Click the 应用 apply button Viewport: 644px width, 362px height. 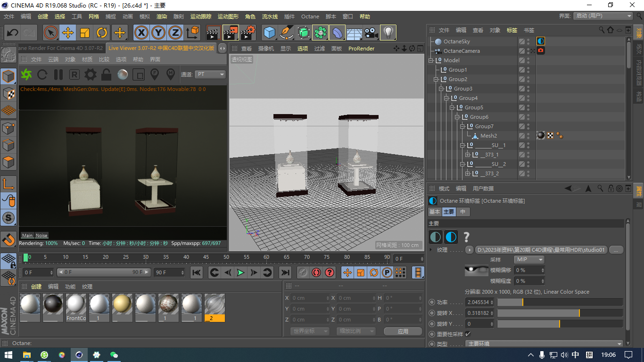(x=403, y=331)
